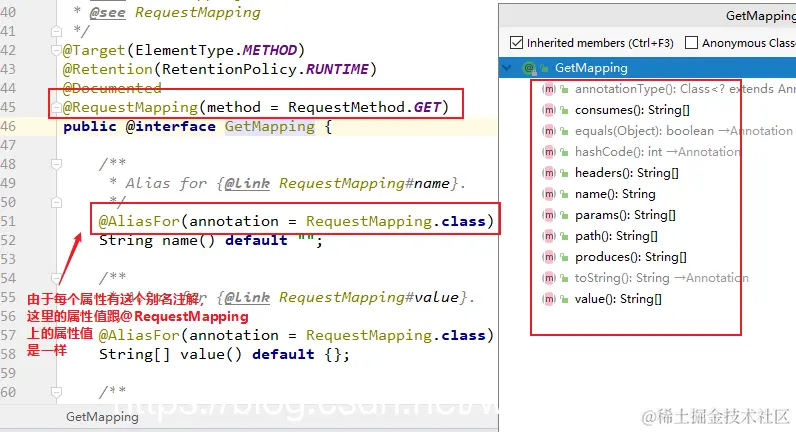
Task: Click @AliasFor annotation on line 51
Action: click(139, 221)
